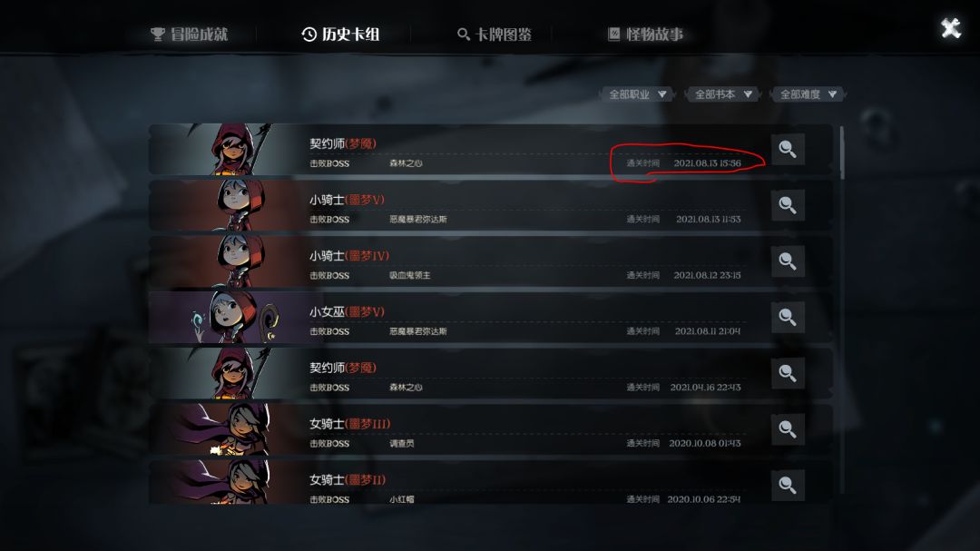The width and height of the screenshot is (980, 551).
Task: Go to the 怪物故事 tab
Action: [x=646, y=34]
